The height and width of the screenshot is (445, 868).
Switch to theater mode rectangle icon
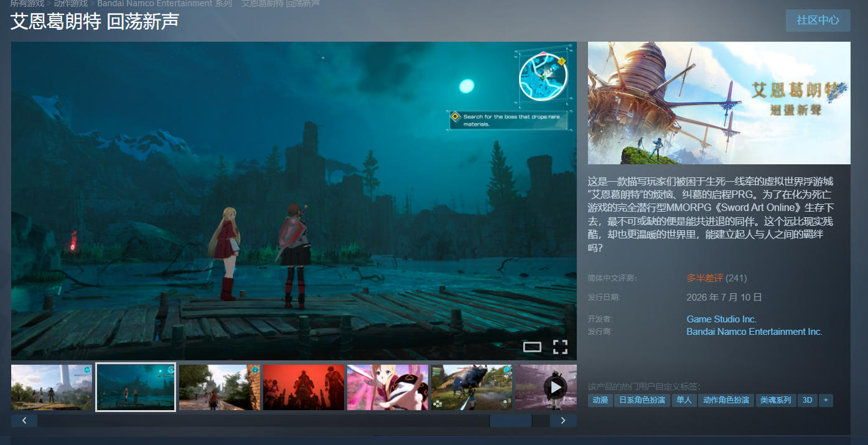coord(532,347)
